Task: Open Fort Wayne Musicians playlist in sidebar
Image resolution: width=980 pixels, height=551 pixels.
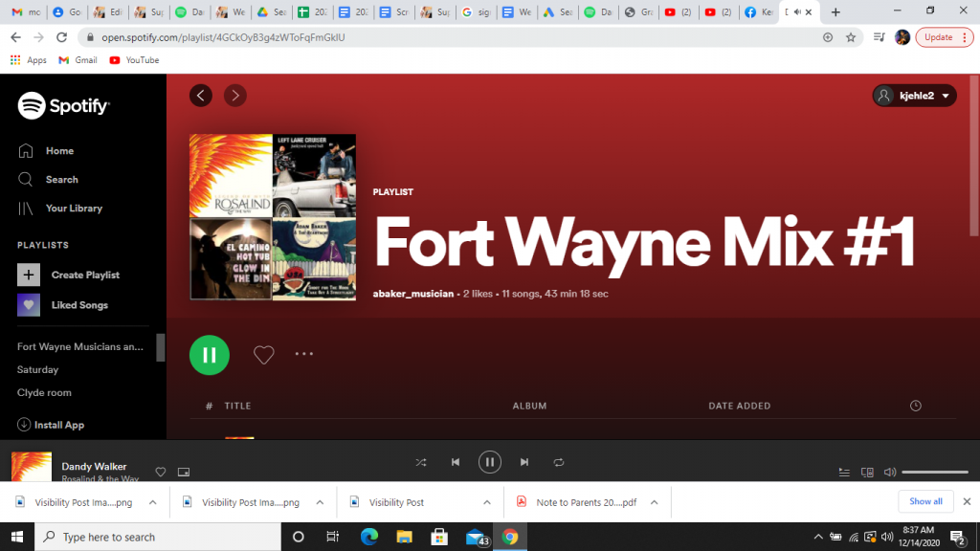Action: click(80, 346)
